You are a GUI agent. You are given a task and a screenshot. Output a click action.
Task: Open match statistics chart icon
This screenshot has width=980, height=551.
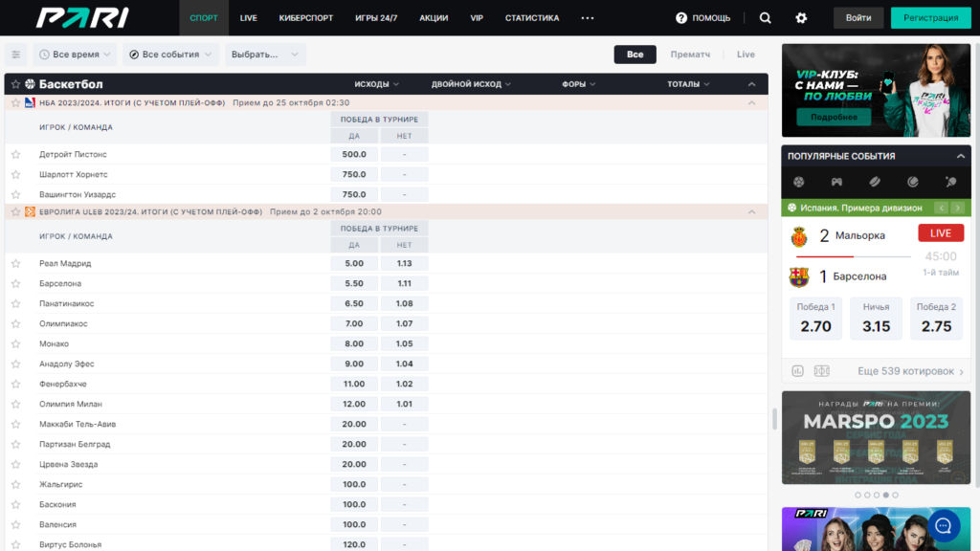click(797, 371)
